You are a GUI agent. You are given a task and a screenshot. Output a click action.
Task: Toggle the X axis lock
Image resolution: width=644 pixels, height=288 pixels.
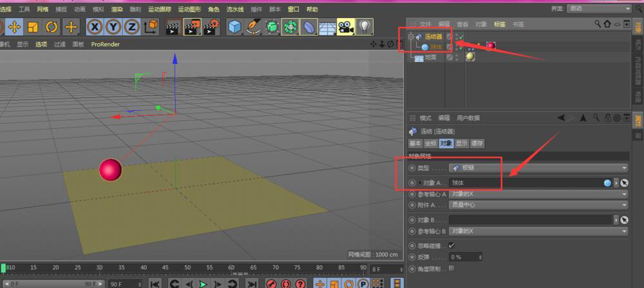coord(95,26)
